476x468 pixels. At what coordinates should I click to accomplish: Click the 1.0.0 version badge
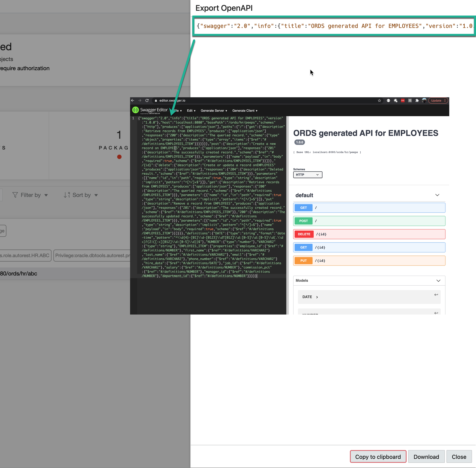tap(299, 142)
